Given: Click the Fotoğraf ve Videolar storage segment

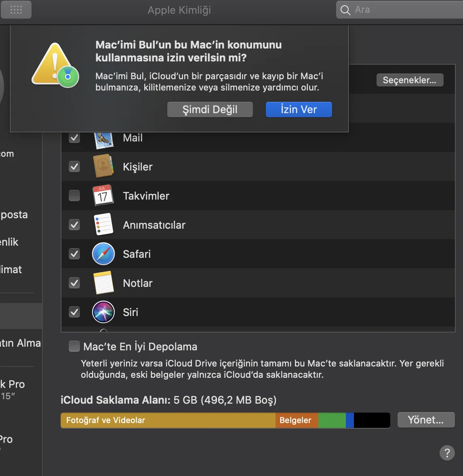Looking at the screenshot, I should click(x=168, y=420).
